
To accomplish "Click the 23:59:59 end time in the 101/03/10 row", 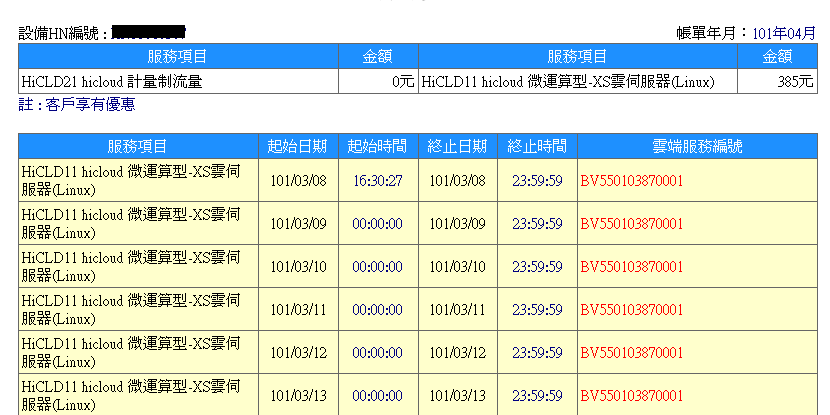I will 538,266.
